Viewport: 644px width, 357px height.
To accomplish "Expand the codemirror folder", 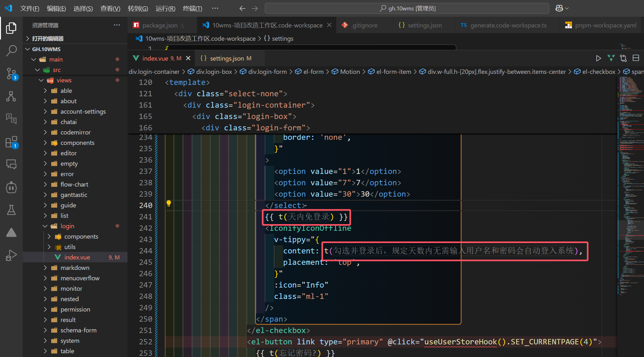I will [45, 132].
